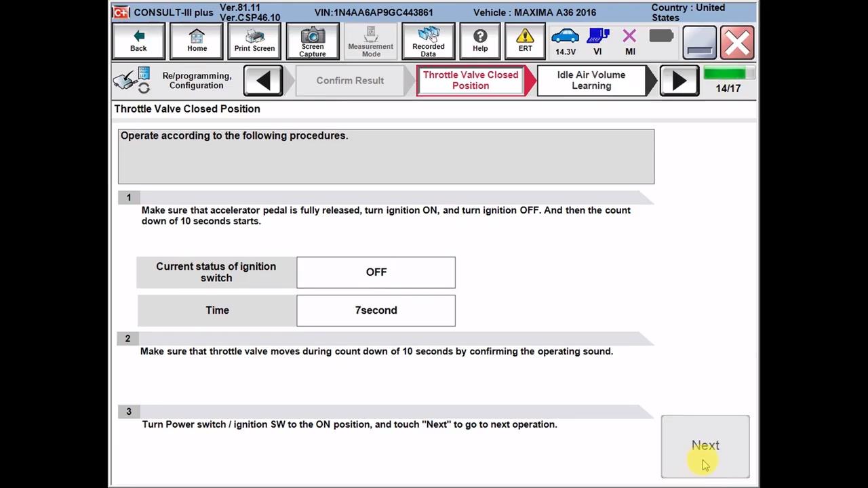The height and width of the screenshot is (488, 868).
Task: Click the step 3 Power switch instruction text
Action: tap(349, 425)
